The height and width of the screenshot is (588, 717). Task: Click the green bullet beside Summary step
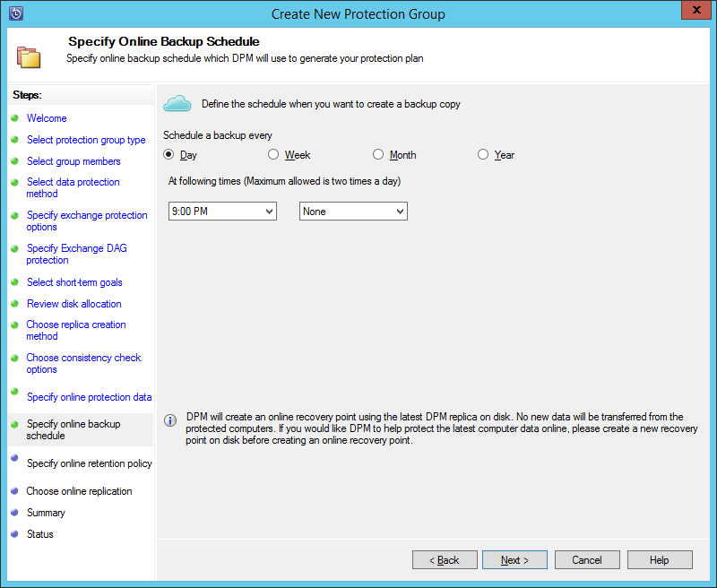click(15, 513)
